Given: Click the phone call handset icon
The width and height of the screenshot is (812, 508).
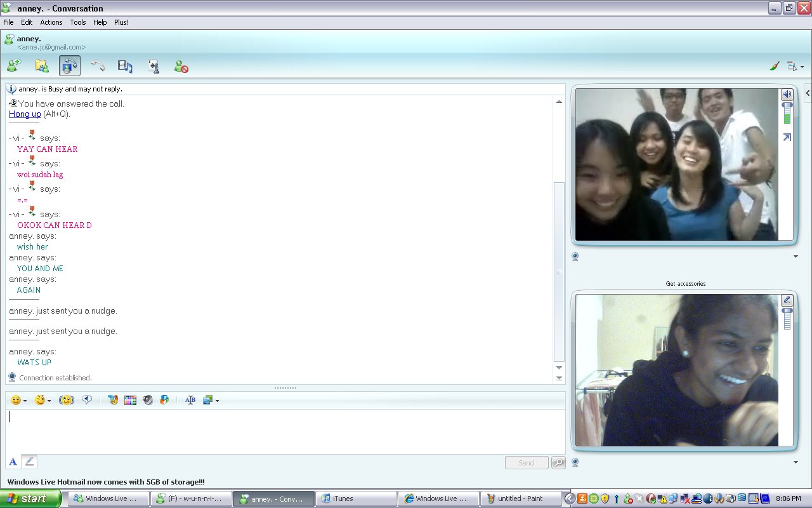Looking at the screenshot, I should pos(97,65).
